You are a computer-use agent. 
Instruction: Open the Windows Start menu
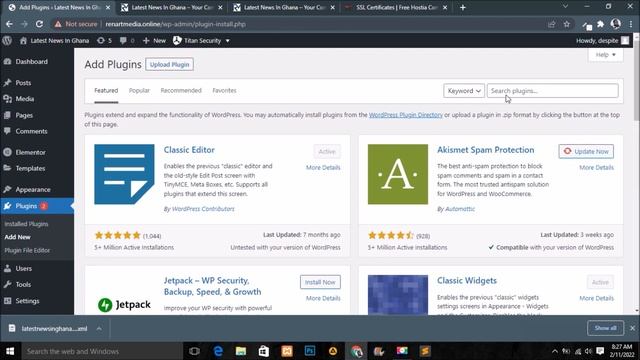pos(10,351)
